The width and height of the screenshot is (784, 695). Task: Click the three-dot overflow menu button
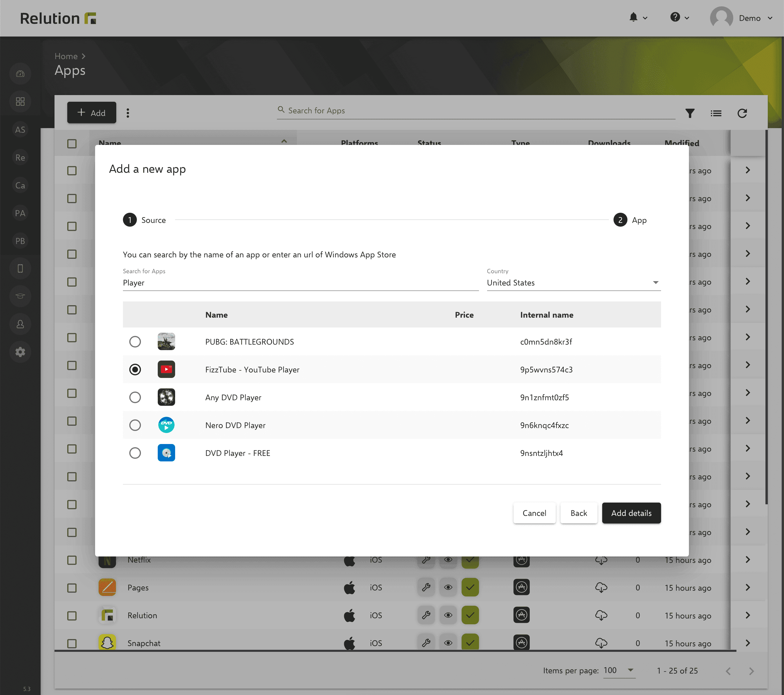128,113
